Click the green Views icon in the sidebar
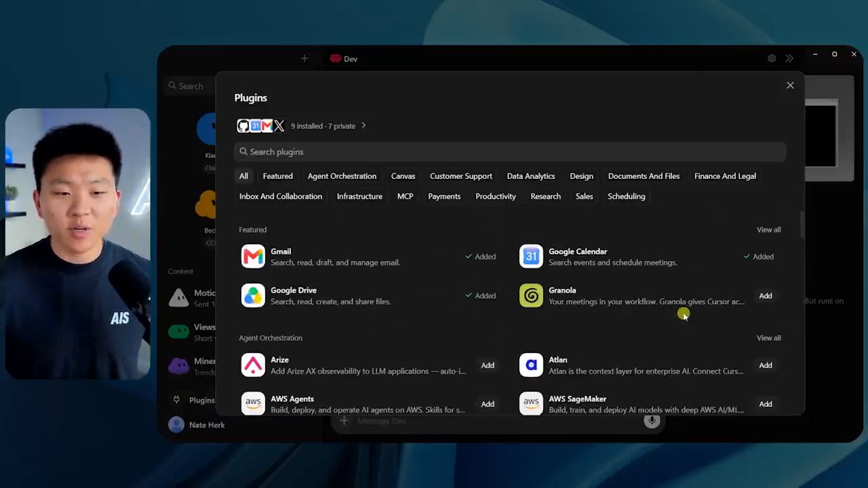The height and width of the screenshot is (488, 868). click(178, 331)
